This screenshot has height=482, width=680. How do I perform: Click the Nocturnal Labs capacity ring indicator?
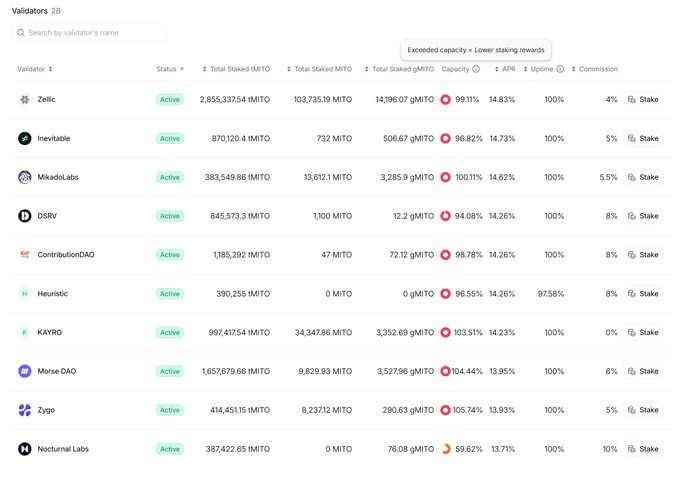[x=445, y=449]
